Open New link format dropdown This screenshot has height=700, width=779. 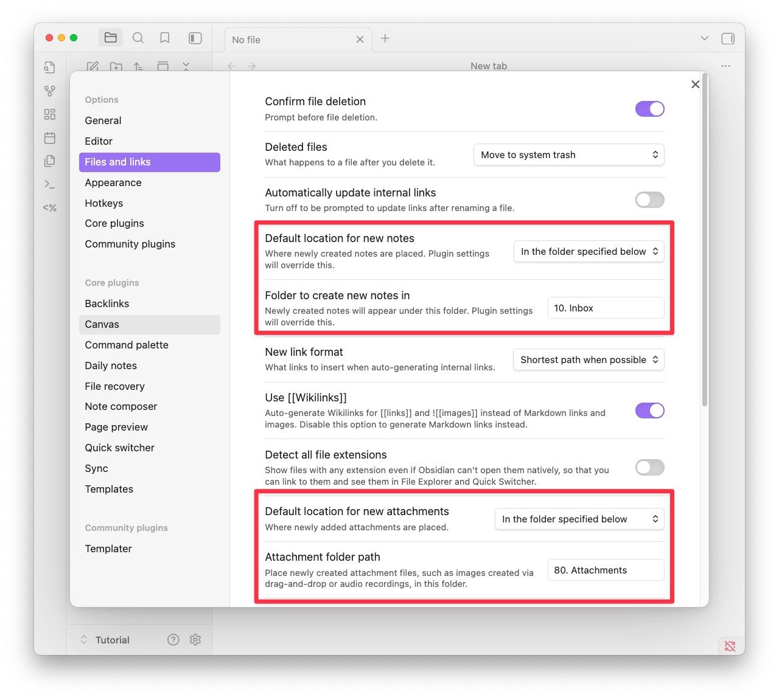click(x=589, y=359)
